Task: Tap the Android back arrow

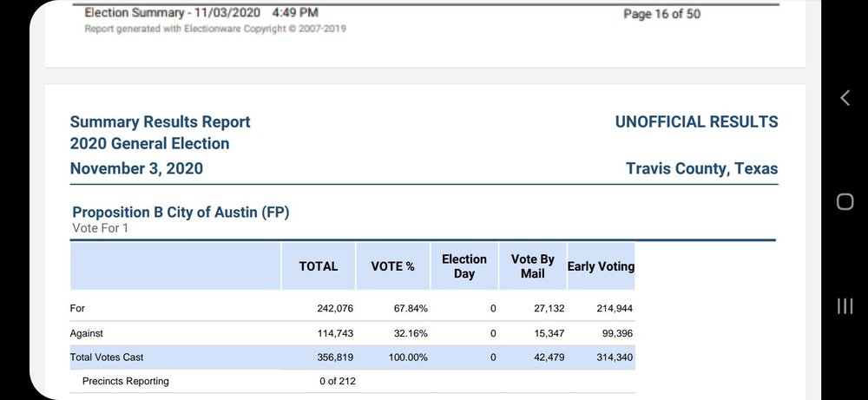Action: (x=845, y=98)
